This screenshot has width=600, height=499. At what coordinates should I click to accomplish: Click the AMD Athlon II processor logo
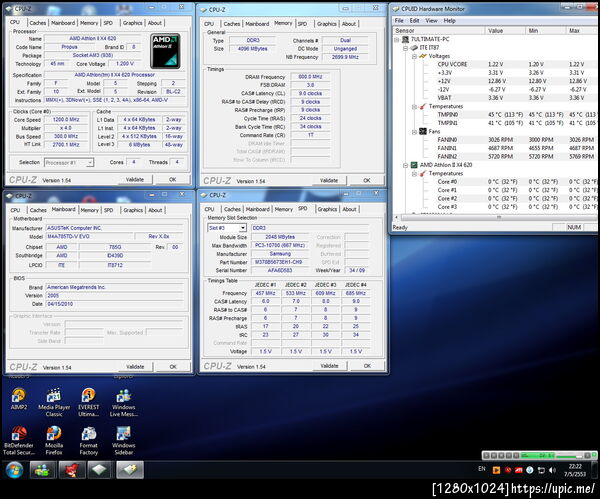tap(165, 51)
